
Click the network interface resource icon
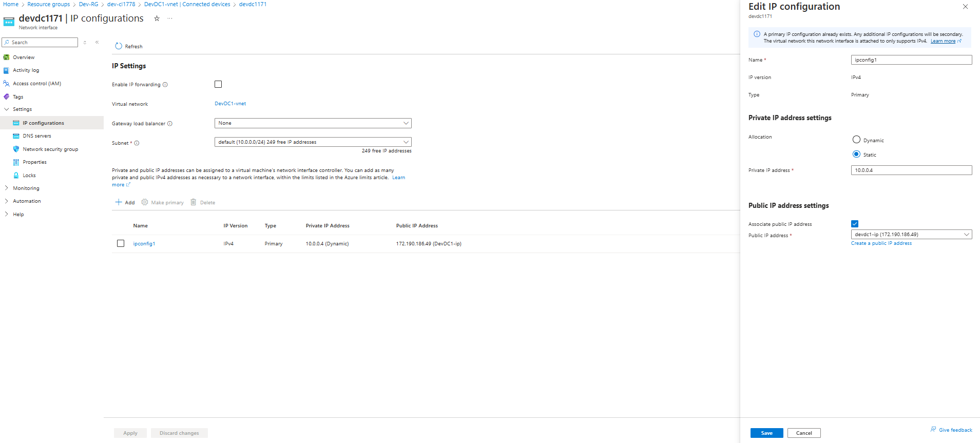click(9, 22)
